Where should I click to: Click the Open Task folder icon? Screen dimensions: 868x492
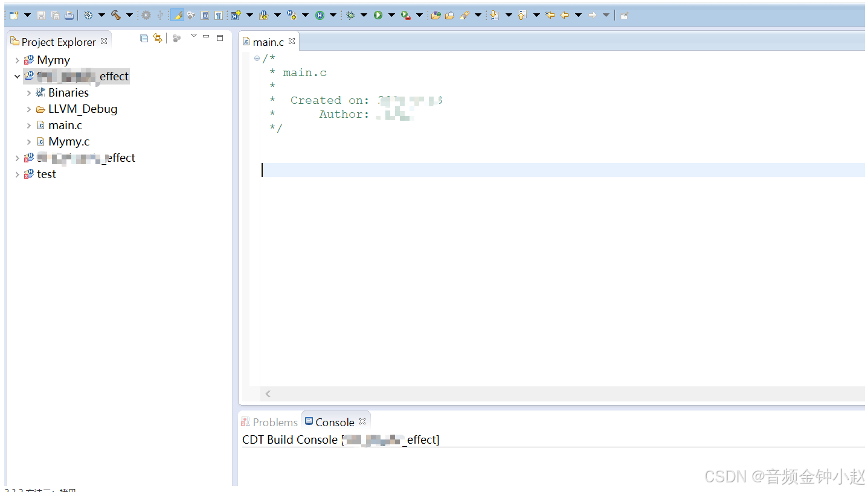[449, 15]
